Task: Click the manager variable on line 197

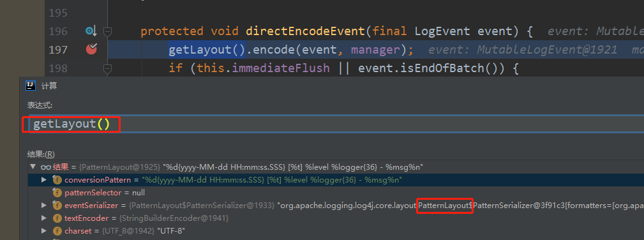Action: pyautogui.click(x=375, y=50)
